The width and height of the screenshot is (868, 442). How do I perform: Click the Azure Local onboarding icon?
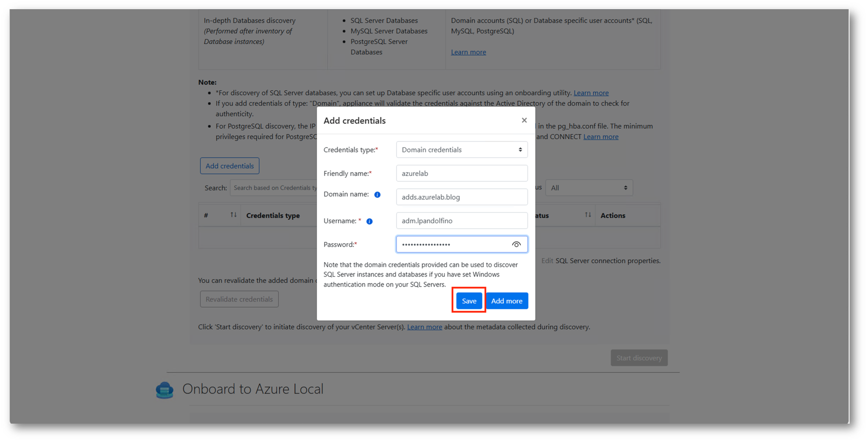tap(165, 389)
